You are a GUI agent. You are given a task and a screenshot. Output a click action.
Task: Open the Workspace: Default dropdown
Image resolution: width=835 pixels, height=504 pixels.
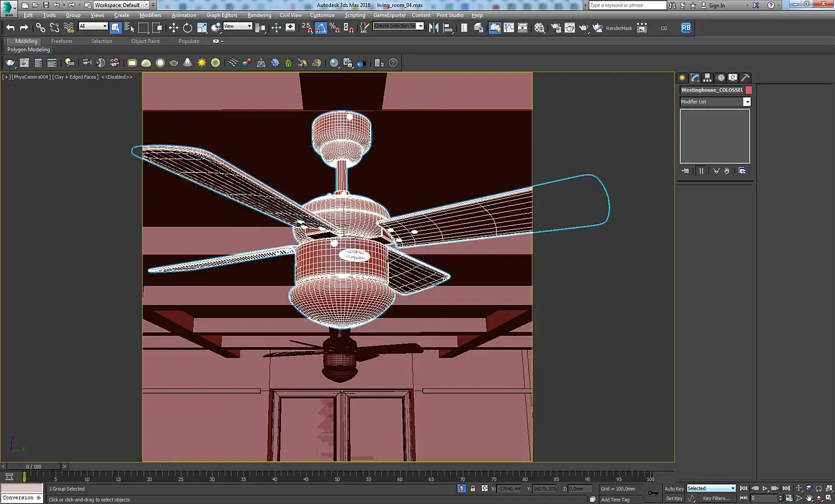121,5
